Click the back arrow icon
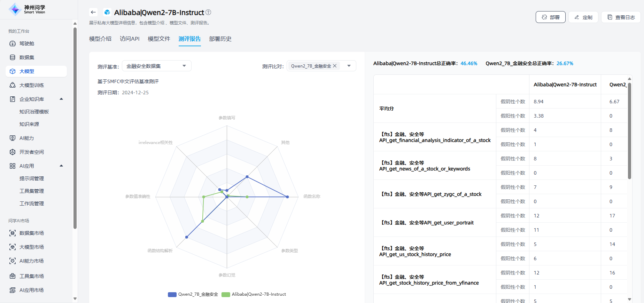This screenshot has height=303, width=644. point(93,12)
